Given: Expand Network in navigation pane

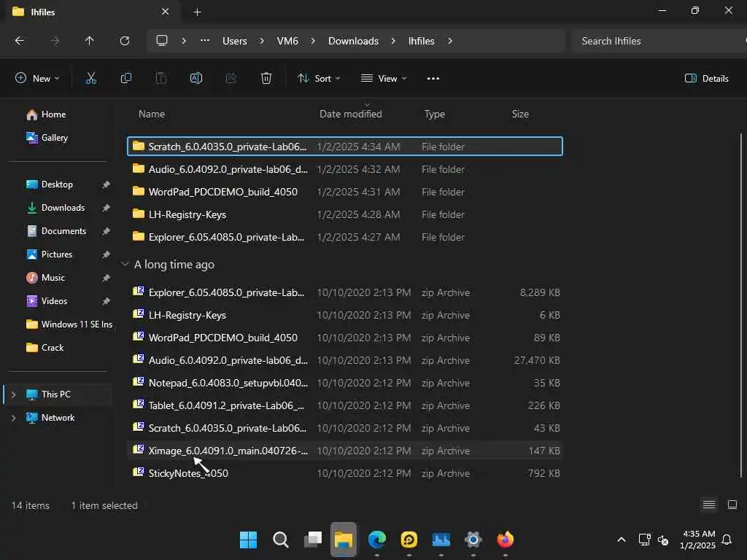Looking at the screenshot, I should click(14, 418).
